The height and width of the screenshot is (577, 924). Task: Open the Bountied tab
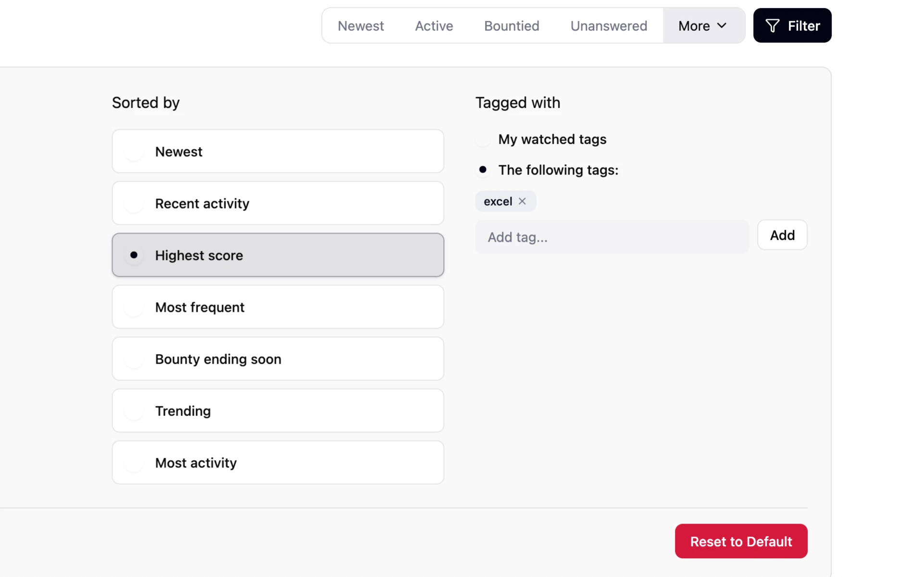tap(512, 26)
